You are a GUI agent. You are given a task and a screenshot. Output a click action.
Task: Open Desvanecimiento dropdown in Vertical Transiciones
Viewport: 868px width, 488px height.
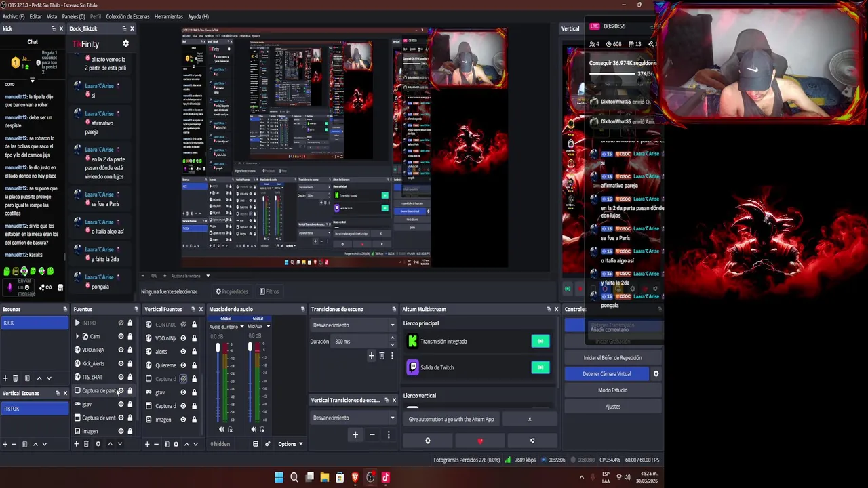[x=353, y=418]
